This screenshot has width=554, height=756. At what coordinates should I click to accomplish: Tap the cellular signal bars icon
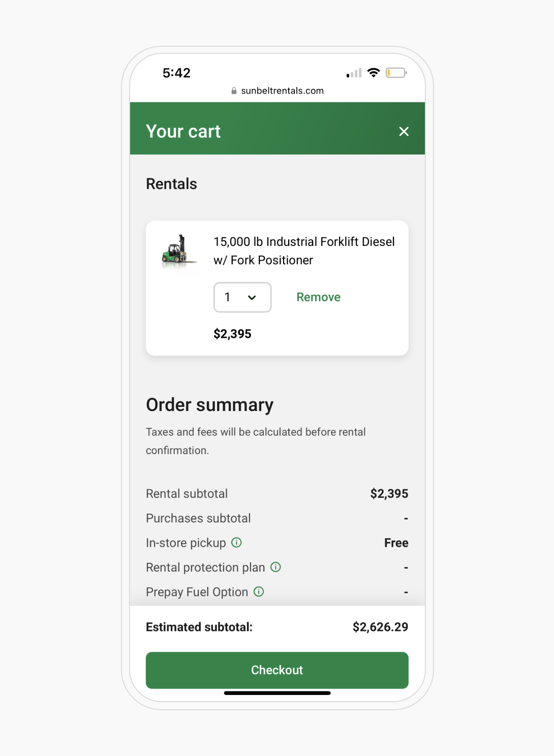click(354, 73)
